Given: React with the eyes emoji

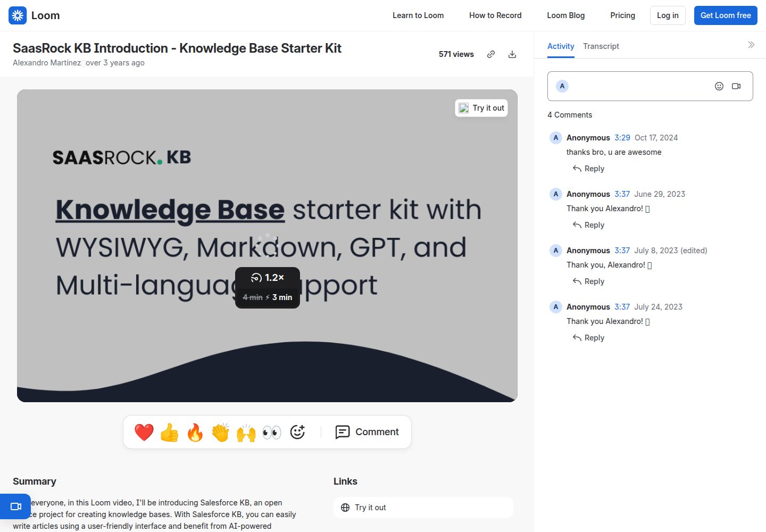Looking at the screenshot, I should 272,432.
